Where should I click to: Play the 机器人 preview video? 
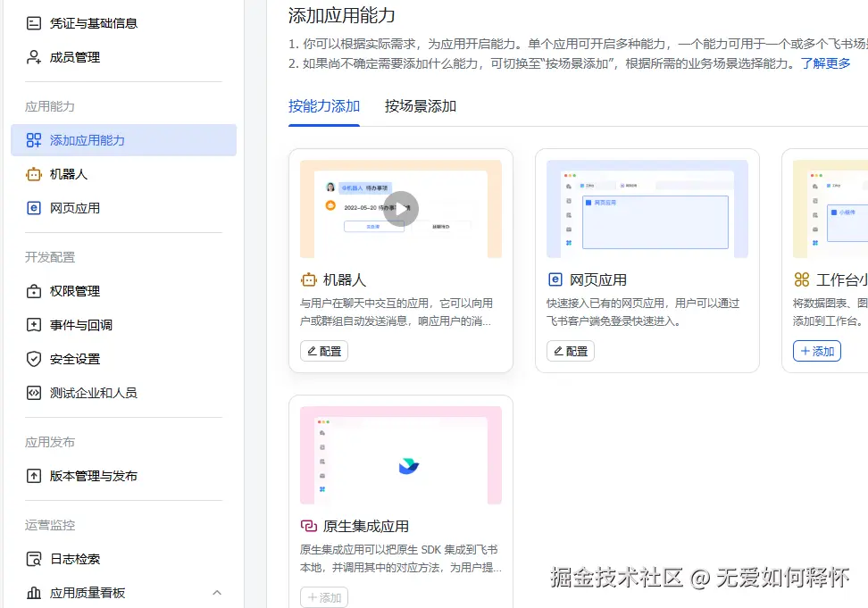[x=401, y=209]
